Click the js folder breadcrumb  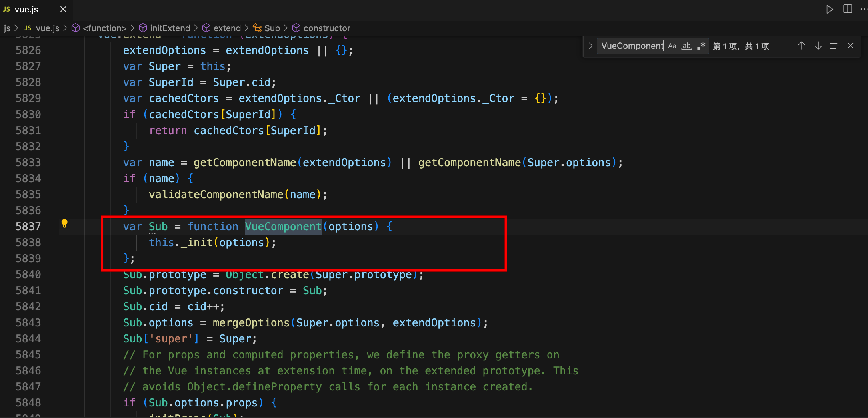(7, 28)
